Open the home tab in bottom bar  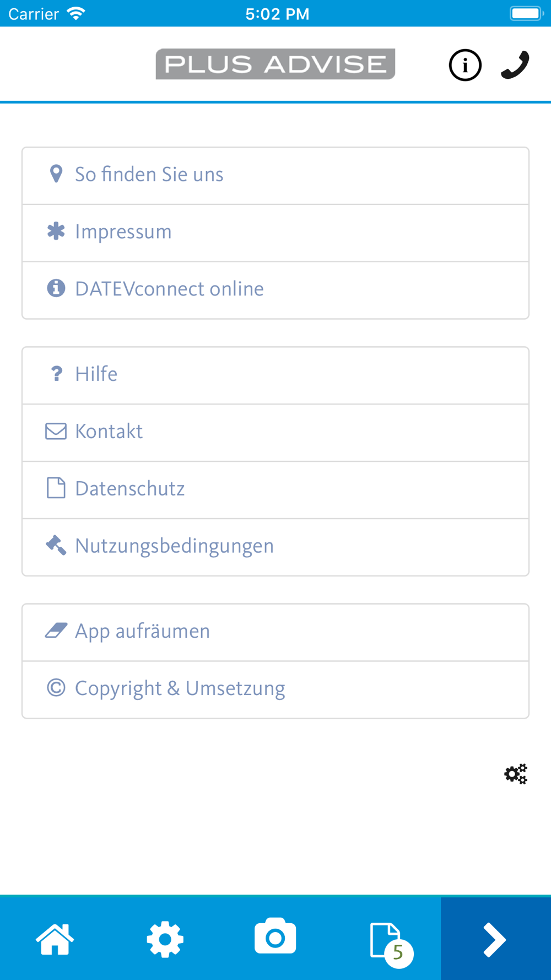point(55,939)
